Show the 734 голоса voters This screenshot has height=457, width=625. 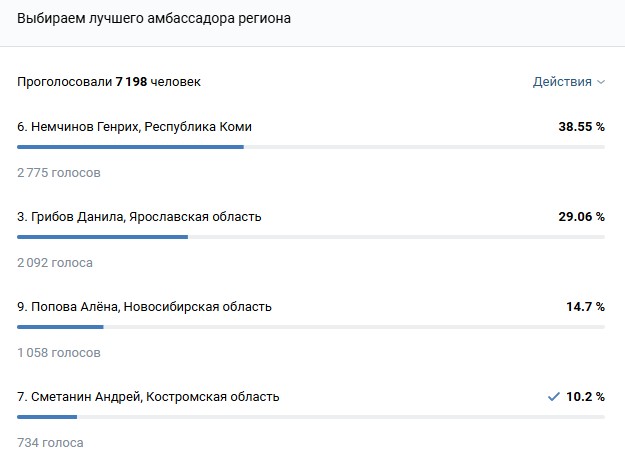[x=51, y=443]
